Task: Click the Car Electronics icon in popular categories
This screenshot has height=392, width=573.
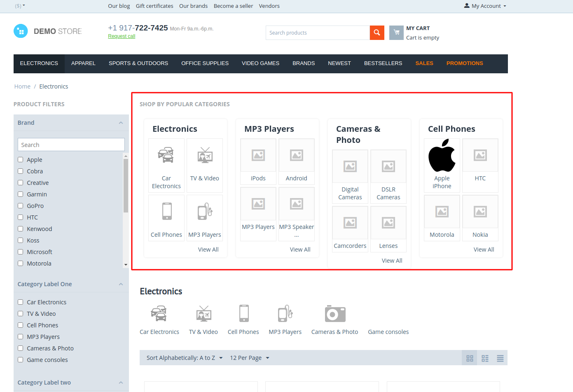Action: pyautogui.click(x=166, y=155)
